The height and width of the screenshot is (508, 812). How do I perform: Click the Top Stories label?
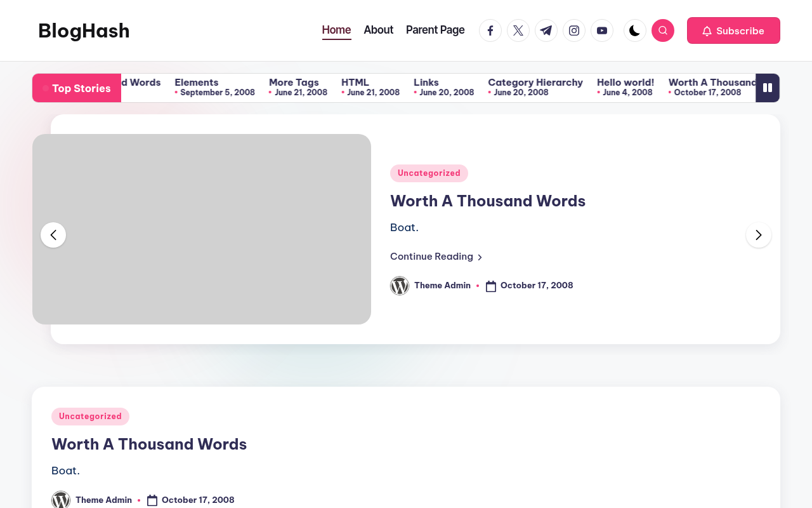point(77,88)
